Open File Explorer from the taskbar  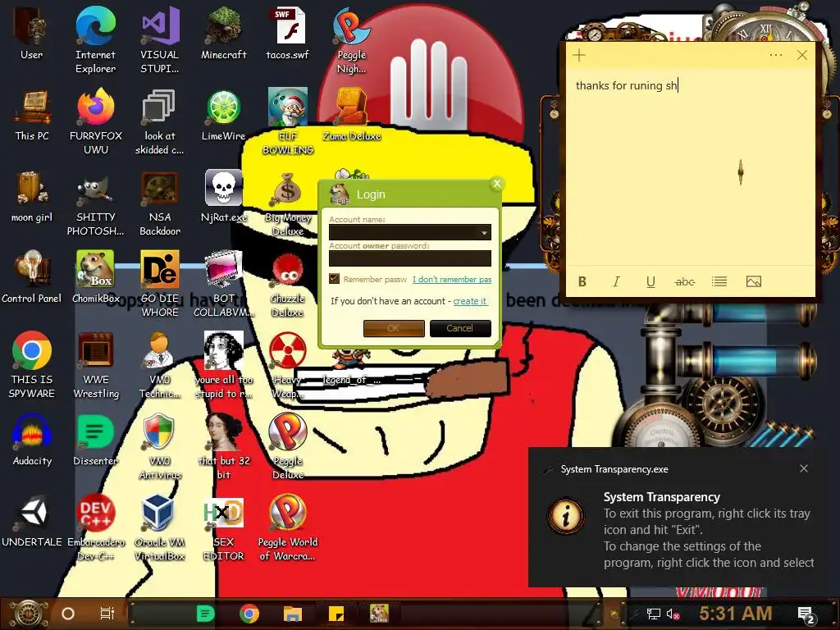(293, 614)
